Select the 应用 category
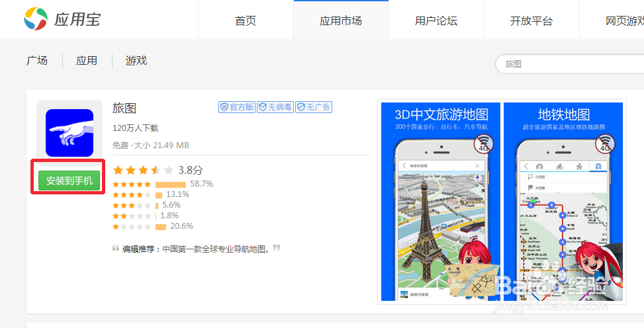The image size is (644, 328). tap(87, 61)
